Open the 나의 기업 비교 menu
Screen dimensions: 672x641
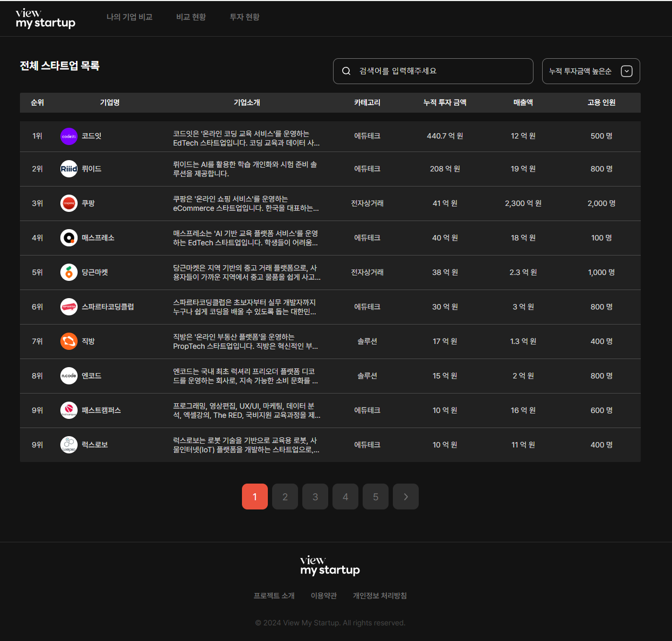[x=129, y=17]
